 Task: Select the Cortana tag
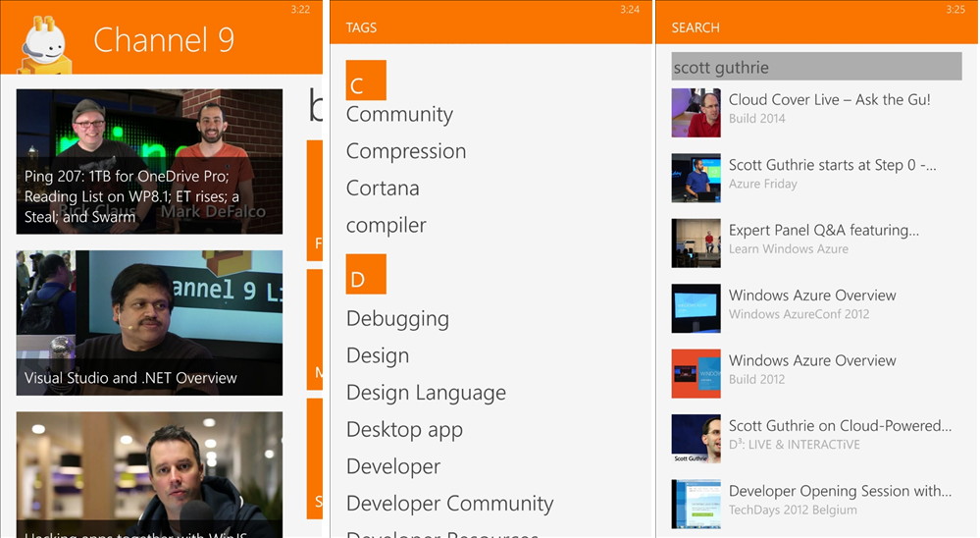383,188
